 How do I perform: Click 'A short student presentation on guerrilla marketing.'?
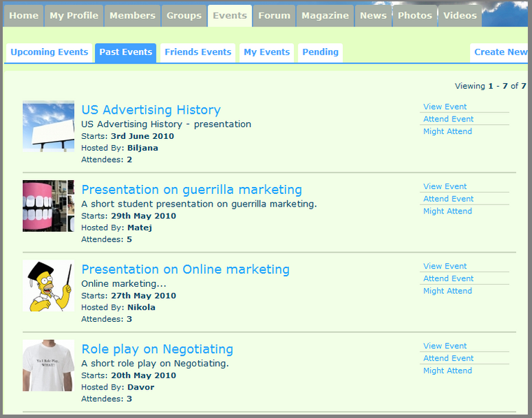coord(199,204)
